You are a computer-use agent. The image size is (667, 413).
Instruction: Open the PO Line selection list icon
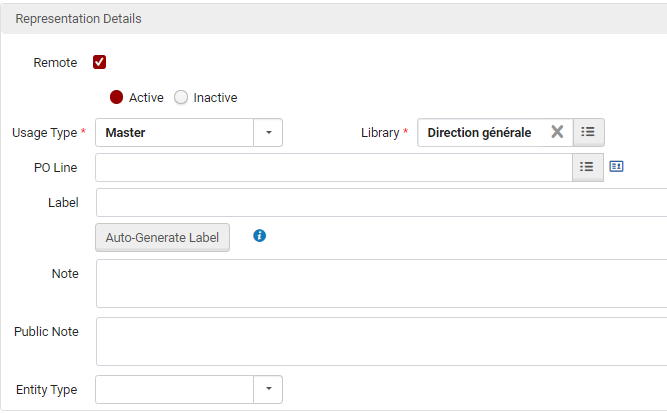tap(587, 167)
